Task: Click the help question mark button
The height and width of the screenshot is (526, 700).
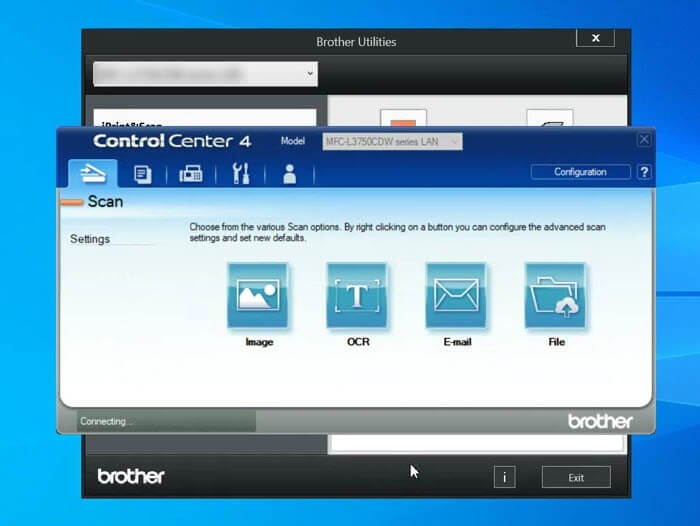Action: (644, 172)
